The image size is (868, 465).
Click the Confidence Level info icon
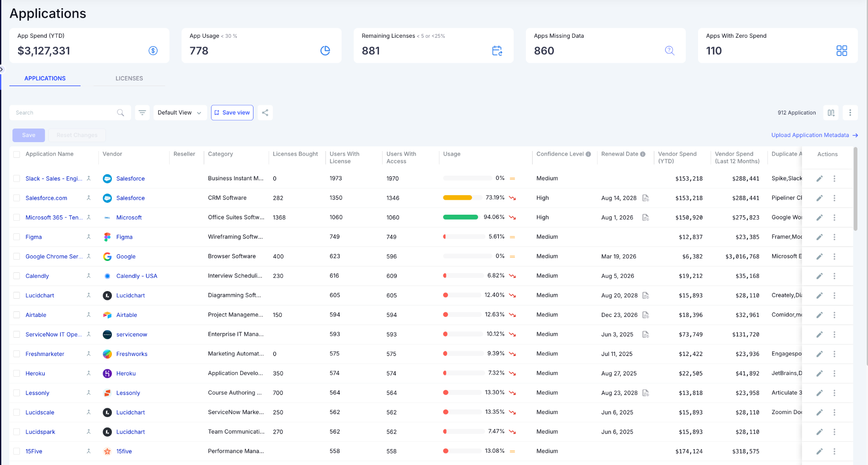click(x=588, y=154)
